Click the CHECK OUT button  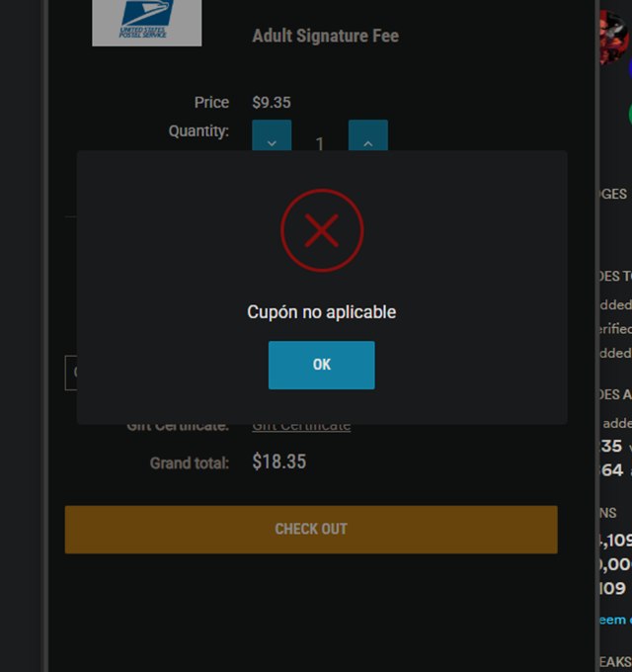311,530
